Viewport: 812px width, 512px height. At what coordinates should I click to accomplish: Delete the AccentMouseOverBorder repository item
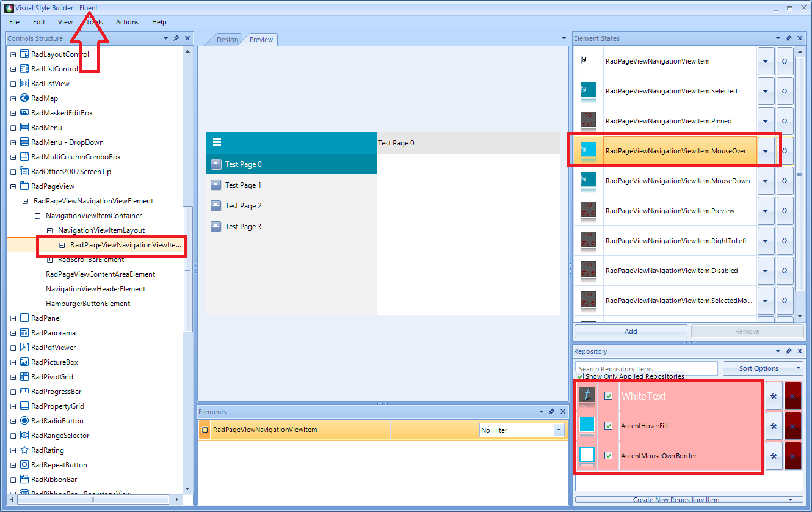792,456
